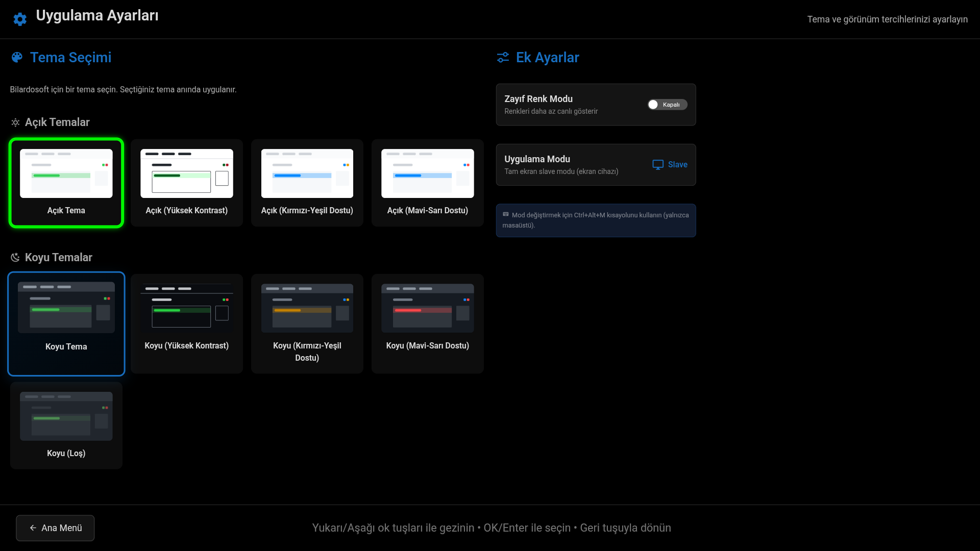Select the Koyu Tema card
This screenshot has height=551, width=980.
66,324
